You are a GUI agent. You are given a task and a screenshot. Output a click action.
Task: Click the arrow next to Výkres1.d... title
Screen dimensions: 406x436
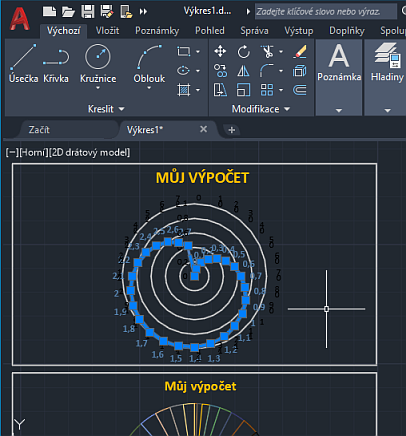click(x=248, y=12)
